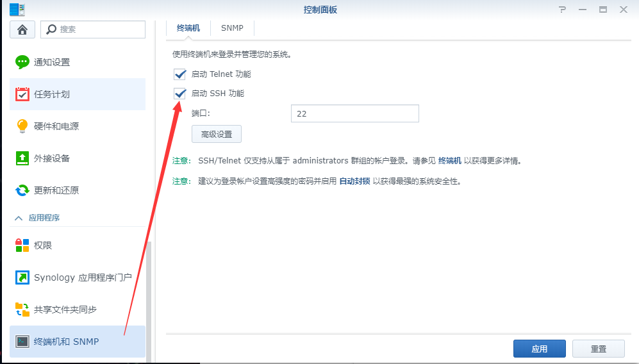Image resolution: width=639 pixels, height=364 pixels.
Task: Maximize the Control Panel window
Action: (x=603, y=10)
